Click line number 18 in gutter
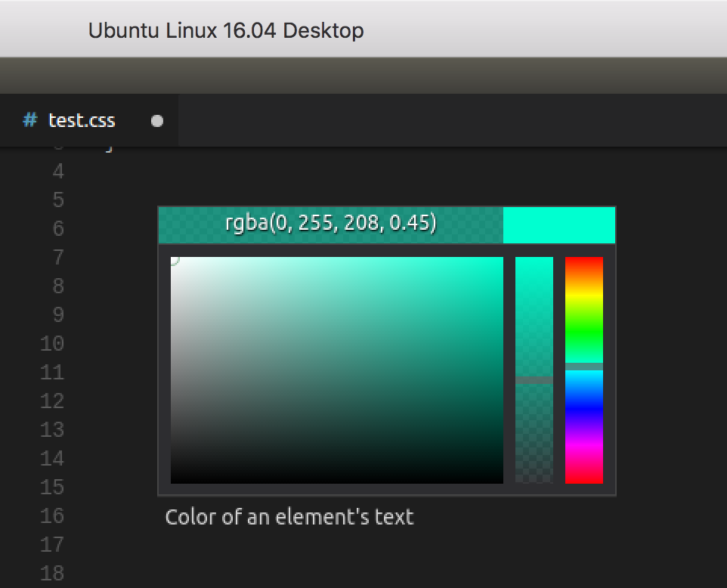Image resolution: width=727 pixels, height=588 pixels. 52,574
